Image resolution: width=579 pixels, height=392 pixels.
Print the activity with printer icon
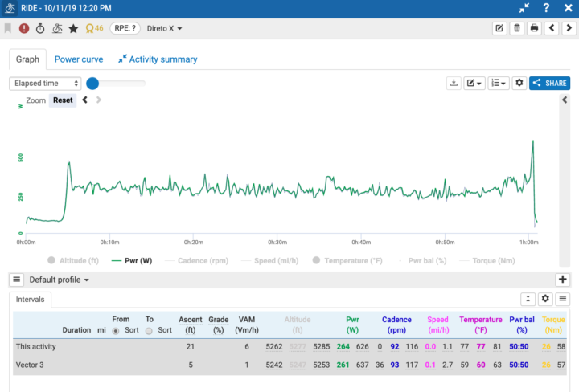[533, 28]
